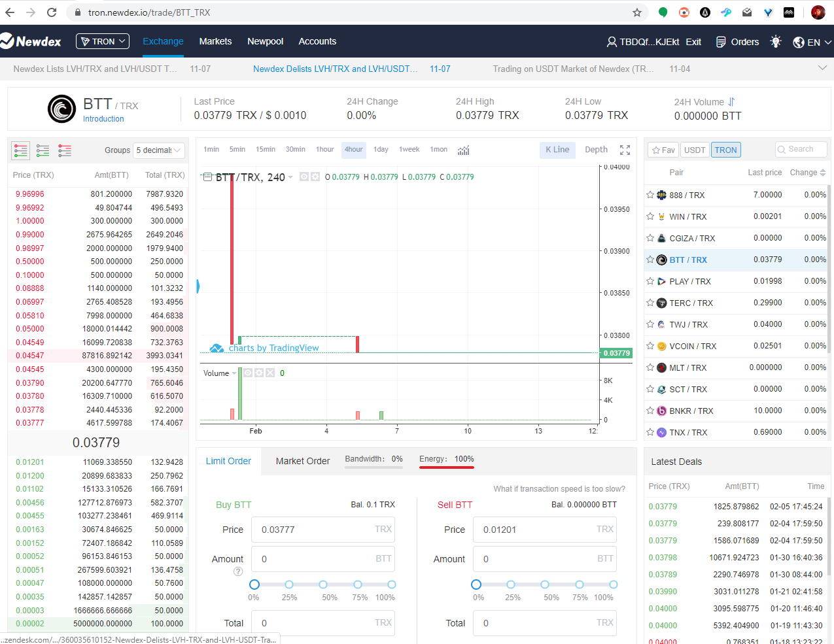The width and height of the screenshot is (834, 644).
Task: Click the pair Search box
Action: tap(801, 150)
